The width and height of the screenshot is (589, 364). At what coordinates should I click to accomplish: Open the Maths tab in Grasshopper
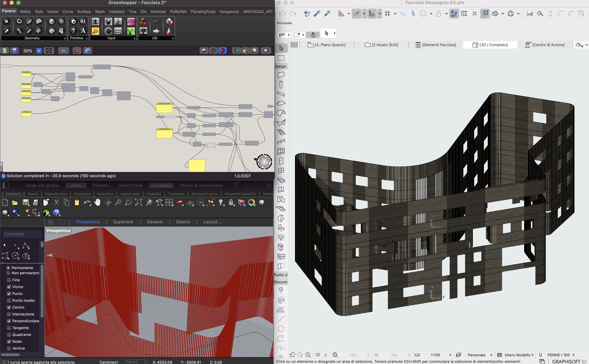point(25,12)
